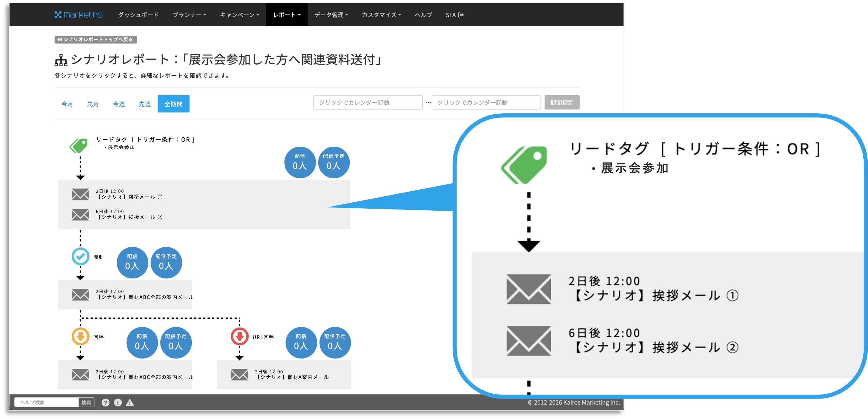The width and height of the screenshot is (868, 419).
Task: Click the 配信 0人 bubble beside 開封
Action: 132,262
